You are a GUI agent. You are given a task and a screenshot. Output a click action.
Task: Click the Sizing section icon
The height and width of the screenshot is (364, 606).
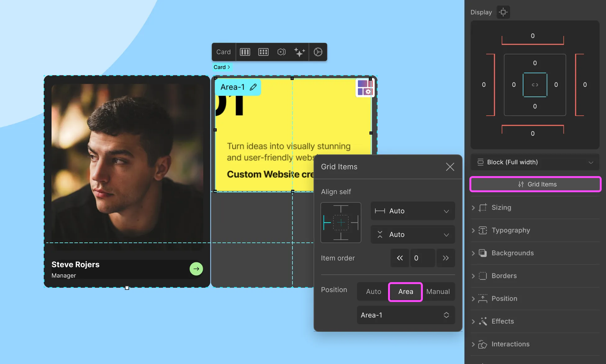[x=483, y=207]
